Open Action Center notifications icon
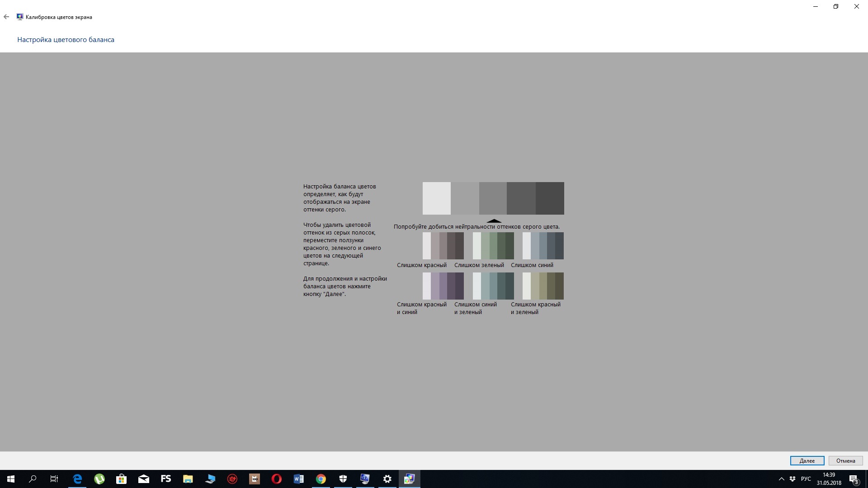 (x=854, y=479)
